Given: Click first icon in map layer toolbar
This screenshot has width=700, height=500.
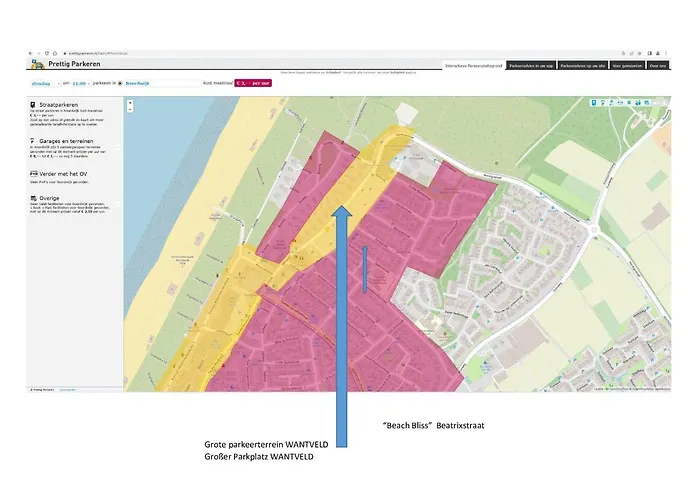Looking at the screenshot, I should pos(594,102).
